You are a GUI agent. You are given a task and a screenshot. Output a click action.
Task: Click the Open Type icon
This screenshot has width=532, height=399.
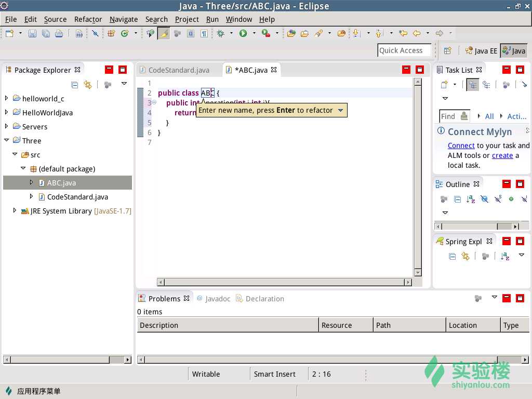click(291, 33)
